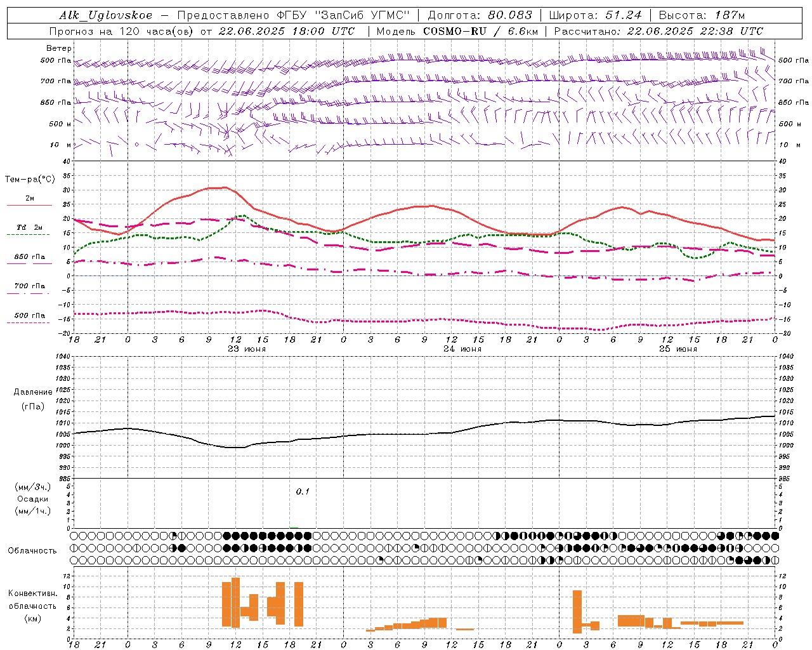Click the forecast start 22.06.2025 18:00 UTC
The height and width of the screenshot is (650, 812).
pyautogui.click(x=286, y=31)
